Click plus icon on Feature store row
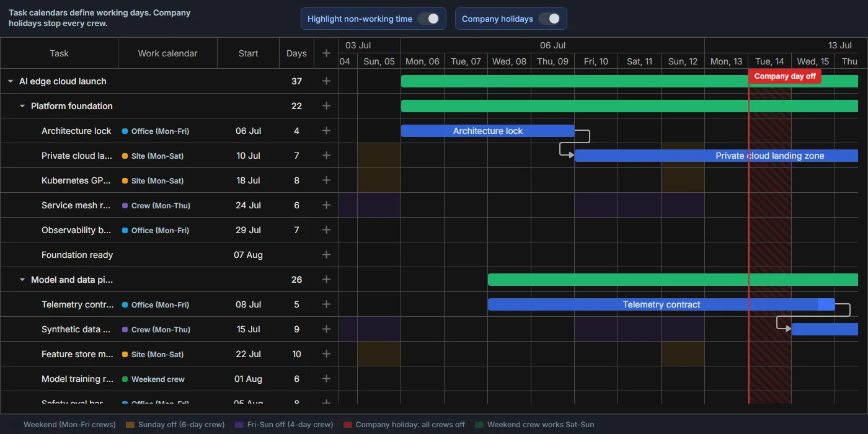868x434 pixels. pos(326,354)
